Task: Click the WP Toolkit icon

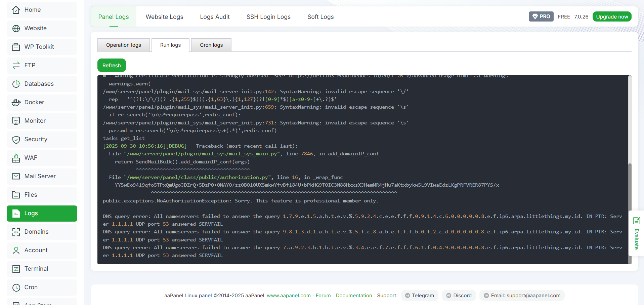Action: [x=16, y=47]
